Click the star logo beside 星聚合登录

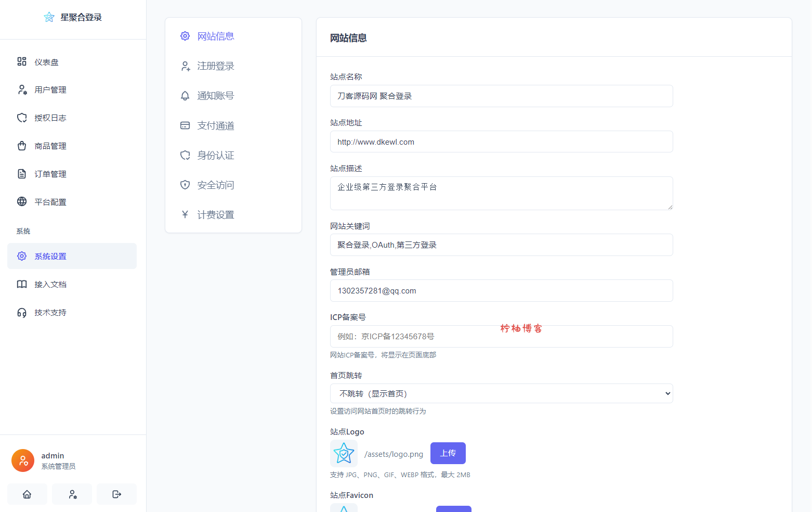tap(49, 17)
